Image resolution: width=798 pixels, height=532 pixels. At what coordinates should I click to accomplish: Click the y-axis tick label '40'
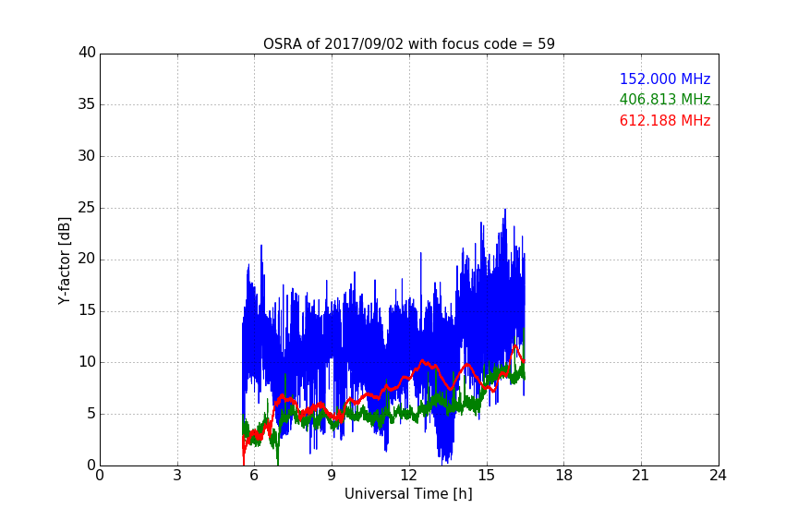(x=87, y=53)
